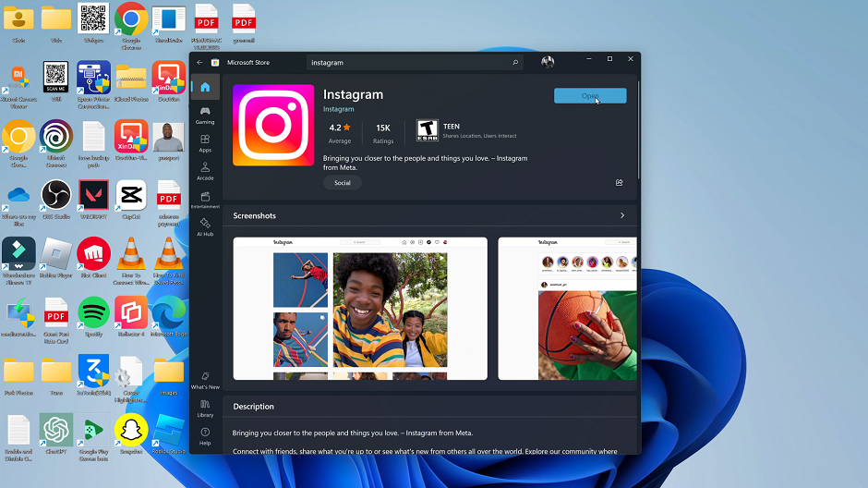Click the Store page vertical scrollbar
The width and height of the screenshot is (868, 488).
point(638,130)
